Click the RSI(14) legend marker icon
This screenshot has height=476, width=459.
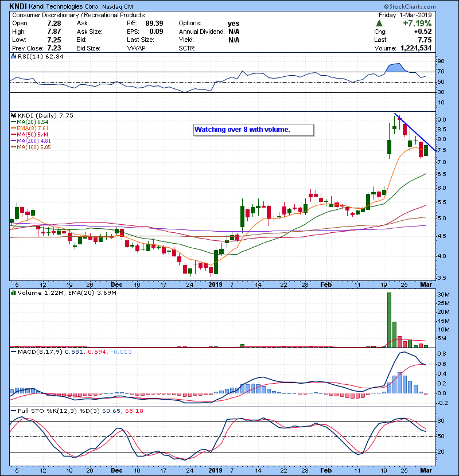point(12,57)
